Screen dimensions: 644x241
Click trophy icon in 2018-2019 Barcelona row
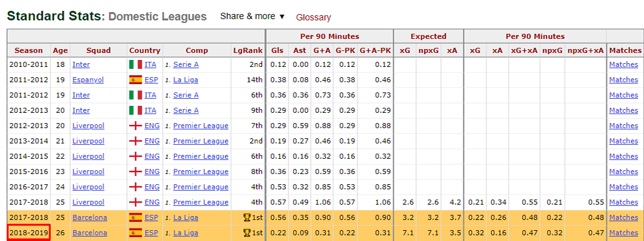coord(247,233)
